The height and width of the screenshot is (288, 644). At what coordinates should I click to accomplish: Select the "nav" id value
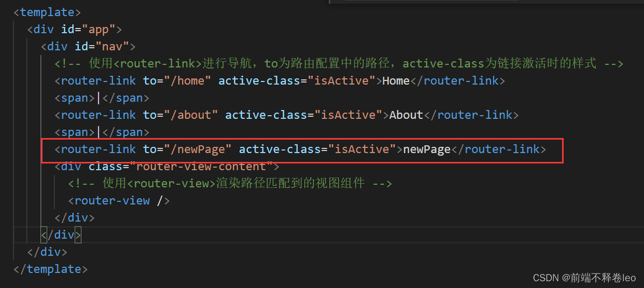pyautogui.click(x=112, y=46)
